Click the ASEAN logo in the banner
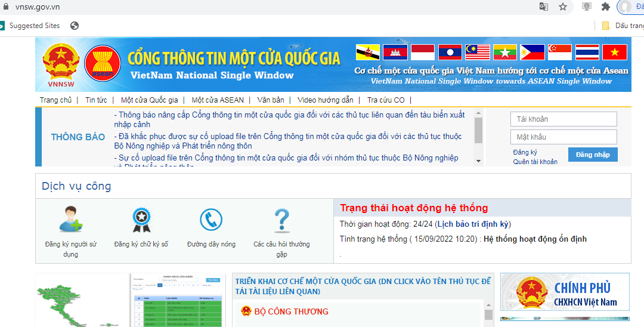 click(103, 63)
